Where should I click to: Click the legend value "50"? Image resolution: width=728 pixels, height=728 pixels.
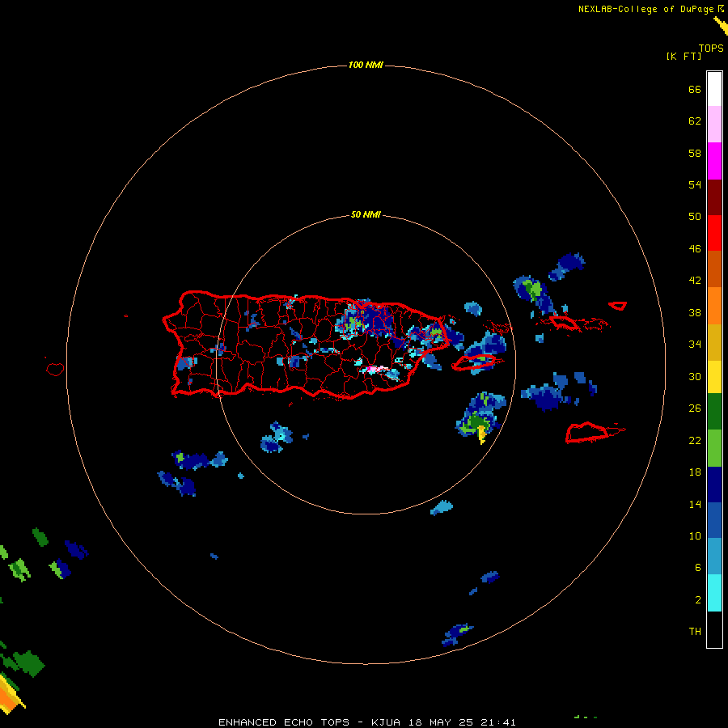[695, 217]
